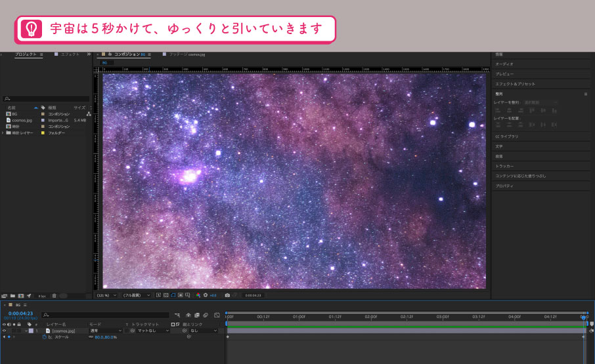Open track matte dropdown showing マットなし
Screen dimensions: 595x364
point(152,331)
